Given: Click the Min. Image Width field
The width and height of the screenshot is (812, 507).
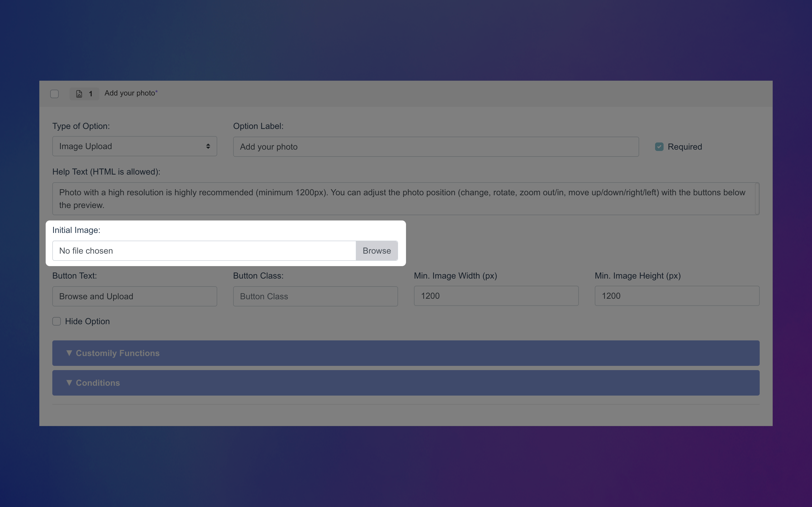Looking at the screenshot, I should coord(496,296).
